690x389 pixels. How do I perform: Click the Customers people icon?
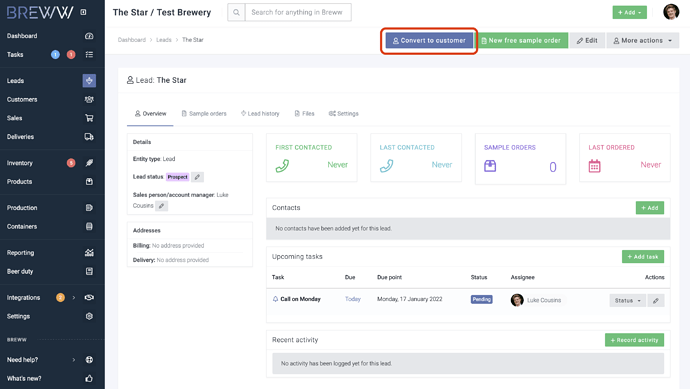(89, 99)
